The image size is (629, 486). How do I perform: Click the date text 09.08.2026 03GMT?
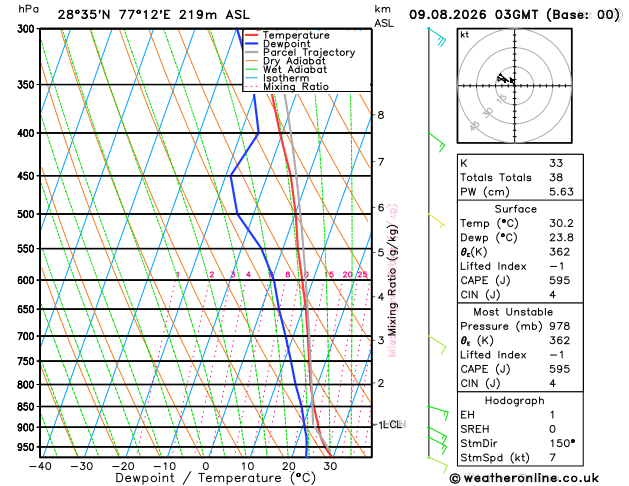click(473, 15)
